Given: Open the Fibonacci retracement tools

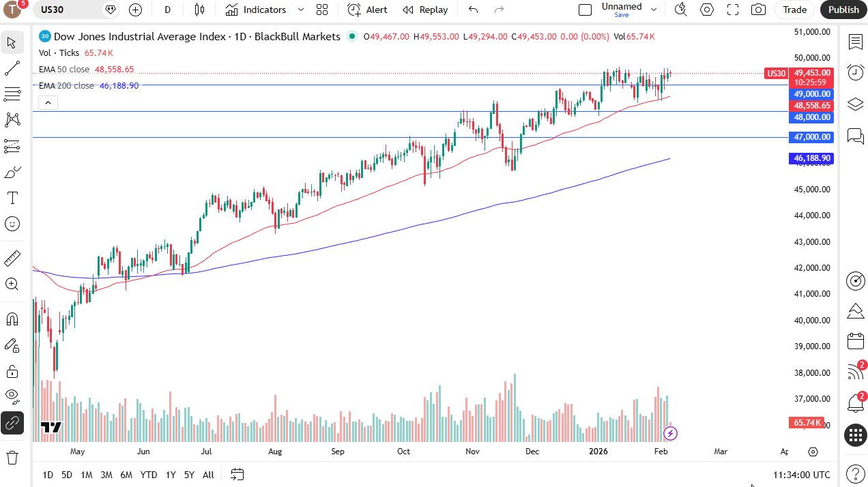Looking at the screenshot, I should pyautogui.click(x=12, y=94).
